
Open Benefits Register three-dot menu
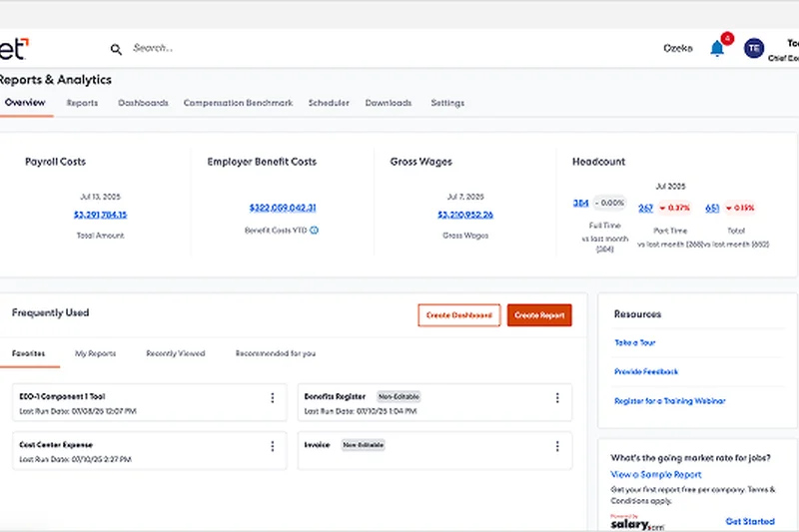[x=557, y=397]
